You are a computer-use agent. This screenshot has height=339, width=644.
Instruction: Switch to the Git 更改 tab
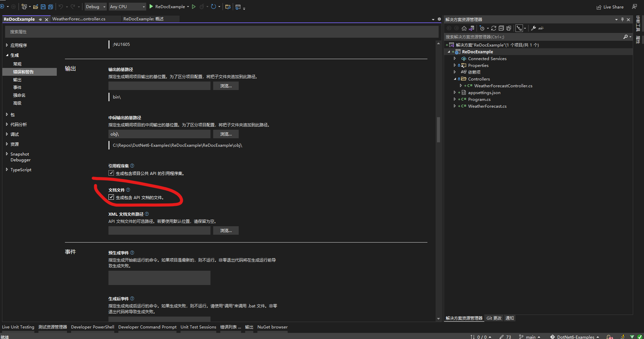coord(494,318)
